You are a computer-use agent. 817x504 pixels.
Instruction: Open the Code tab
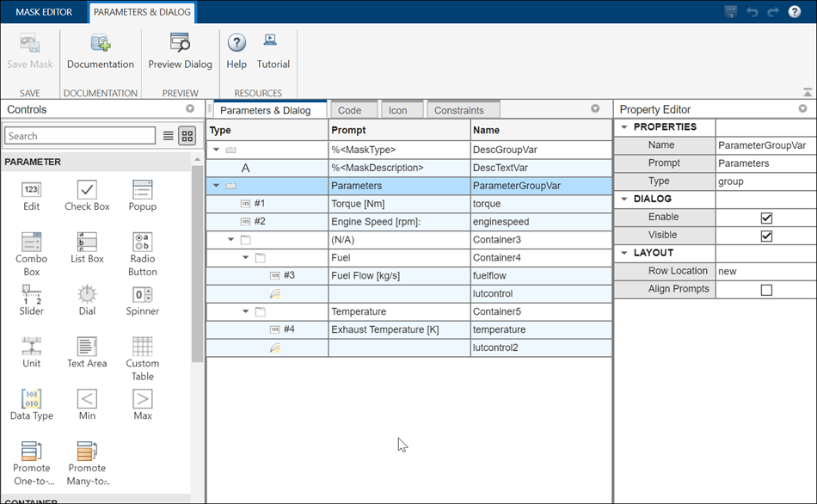349,110
